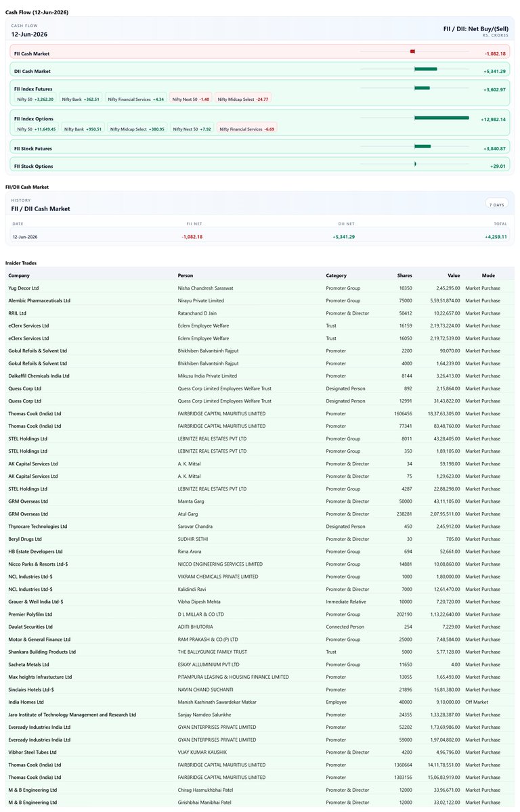Click the Nifty Bank +950.51 options chip
520x812 pixels.
tap(83, 129)
